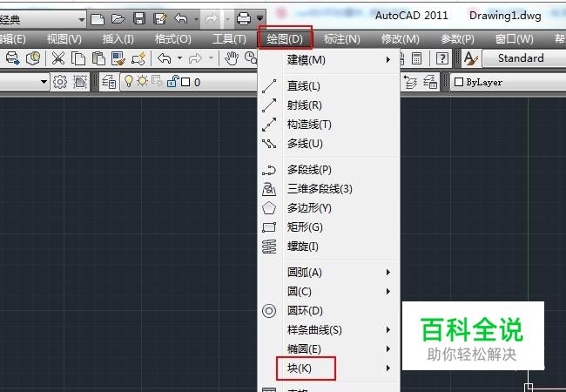Click the ByLayer color swatch square

459,82
